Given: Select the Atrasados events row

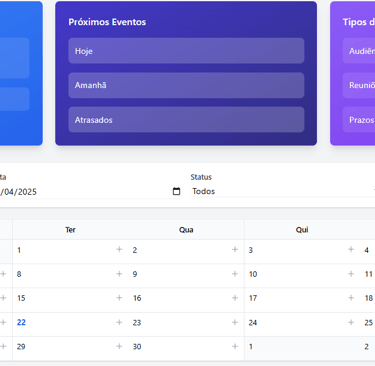Looking at the screenshot, I should 186,120.
